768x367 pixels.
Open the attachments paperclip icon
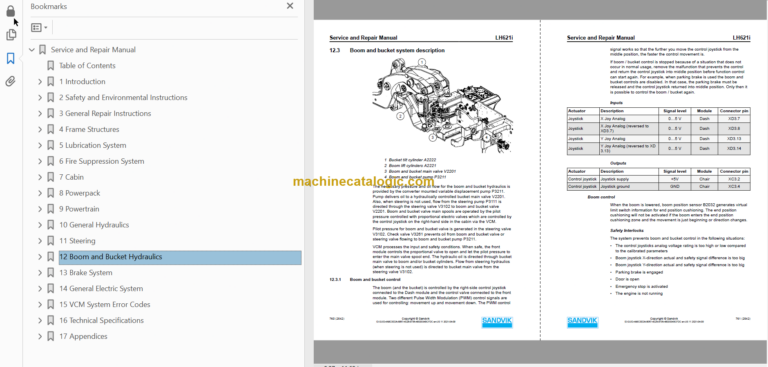click(x=10, y=81)
